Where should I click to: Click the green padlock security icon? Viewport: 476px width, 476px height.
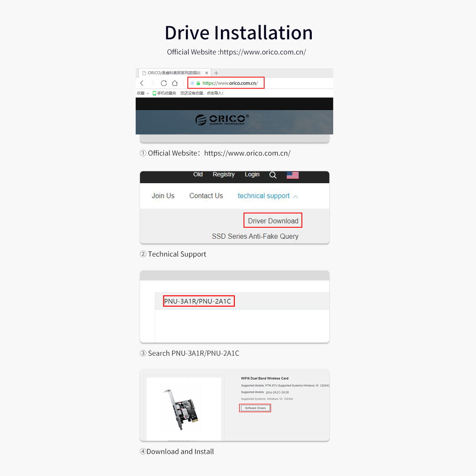(x=198, y=83)
